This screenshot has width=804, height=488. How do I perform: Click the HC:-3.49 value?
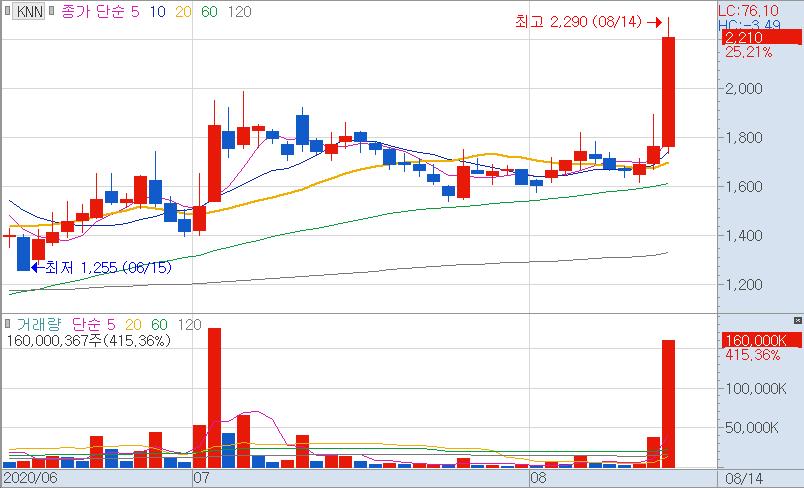749,25
